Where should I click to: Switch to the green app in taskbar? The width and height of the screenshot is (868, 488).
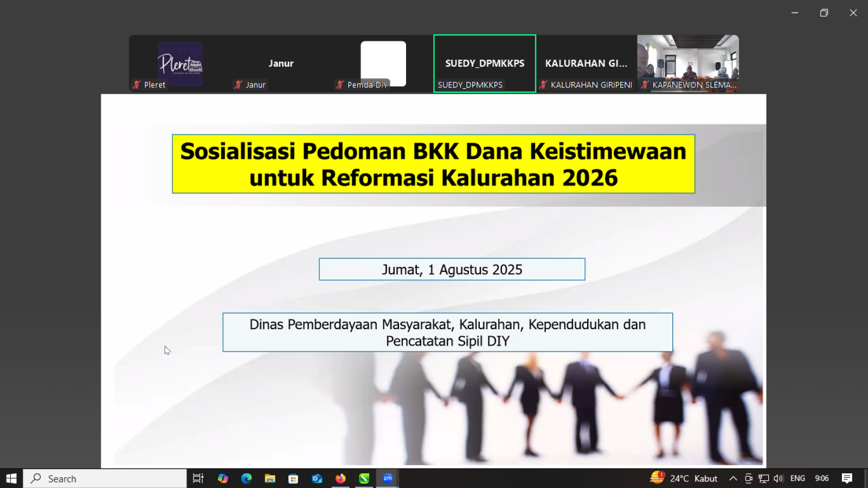coord(364,478)
